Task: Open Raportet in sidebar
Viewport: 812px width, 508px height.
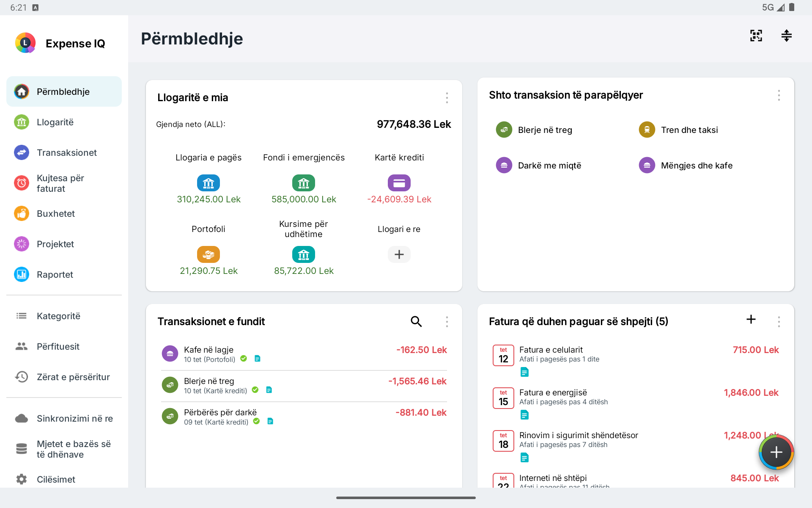Action: [64, 274]
